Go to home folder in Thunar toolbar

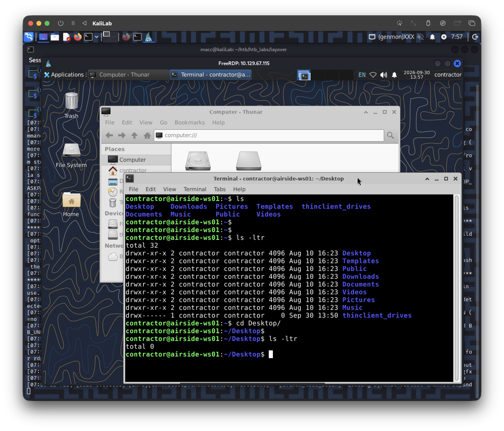click(x=147, y=135)
